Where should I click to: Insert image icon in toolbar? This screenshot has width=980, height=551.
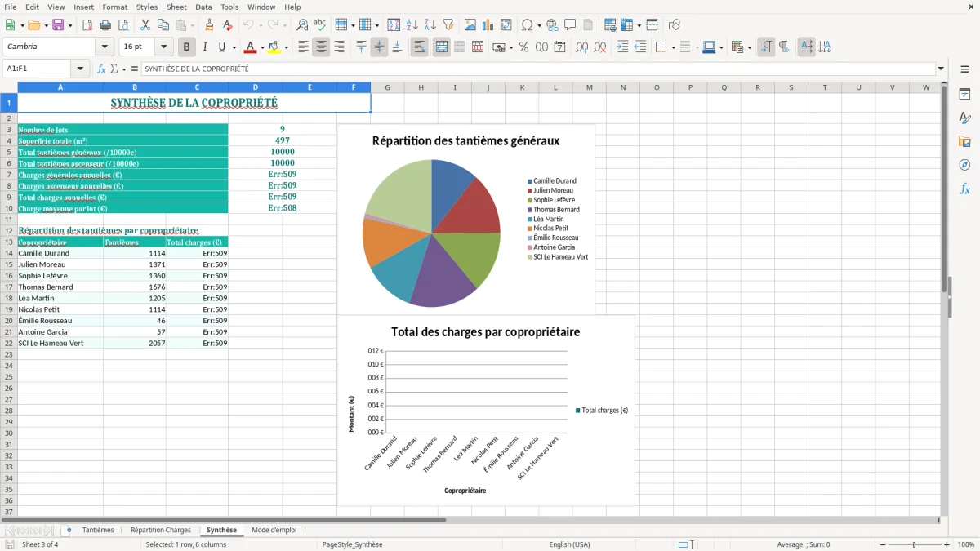click(470, 25)
